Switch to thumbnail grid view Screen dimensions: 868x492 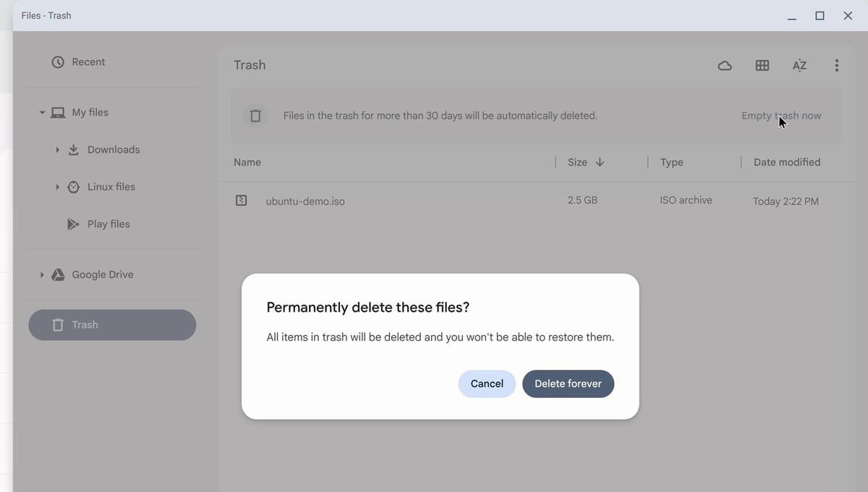pos(762,66)
